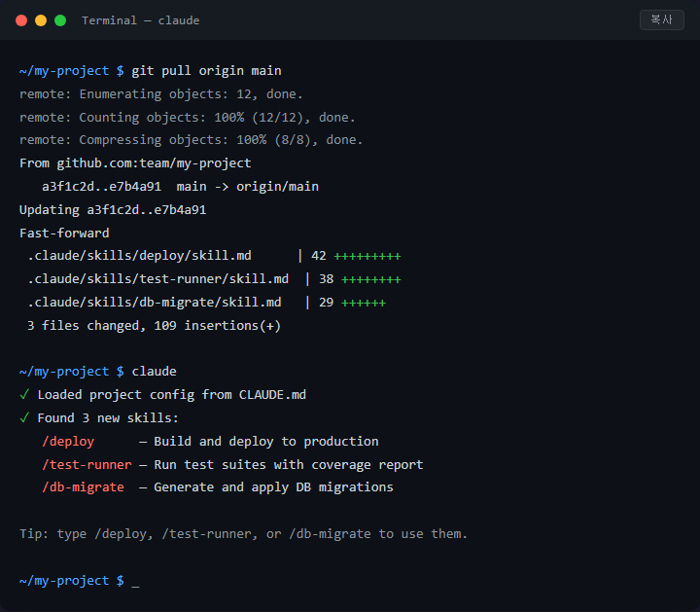Click the 'Fast-forward' line
The image size is (700, 612).
pos(64,234)
